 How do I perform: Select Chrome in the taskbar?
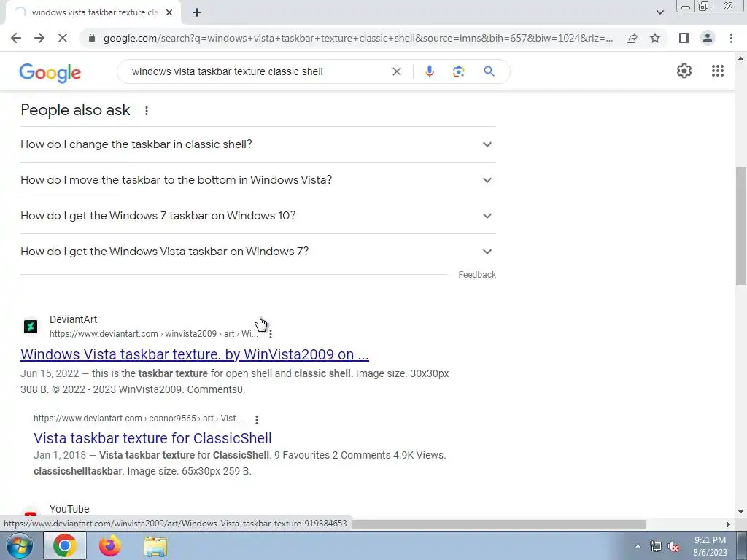point(65,545)
